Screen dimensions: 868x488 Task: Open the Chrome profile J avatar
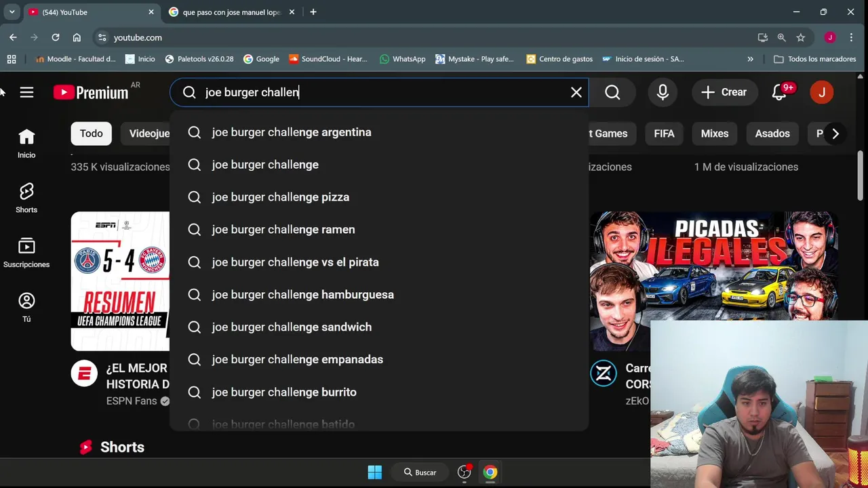click(x=830, y=37)
